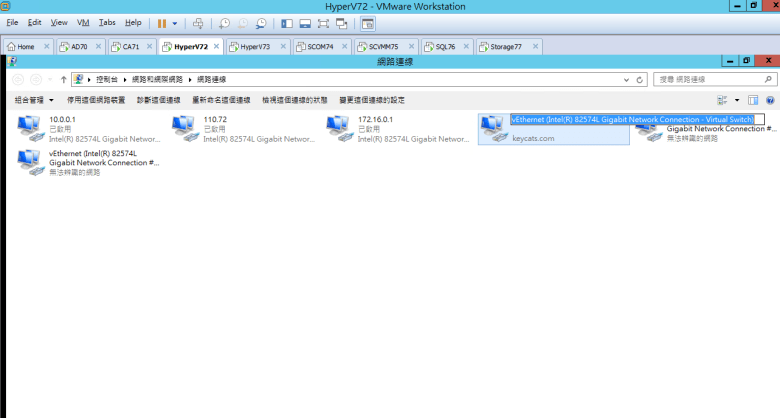Image resolution: width=780 pixels, height=418 pixels.
Task: Click the 搜尋 網路連線 search box
Action: [x=708, y=79]
